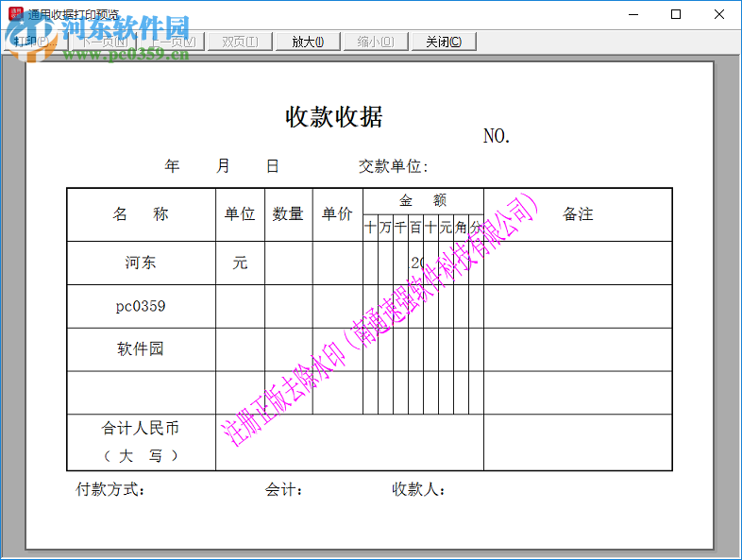
Task: Maximize the print preview window
Action: coord(676,14)
